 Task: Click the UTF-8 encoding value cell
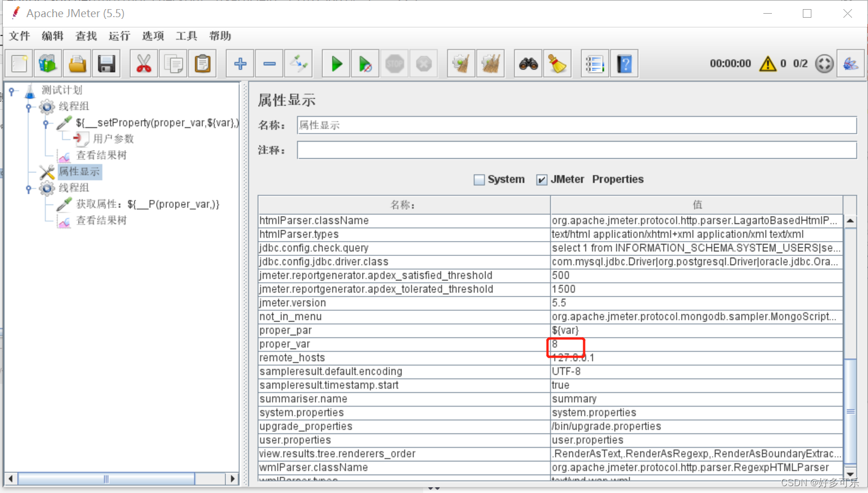tap(696, 372)
